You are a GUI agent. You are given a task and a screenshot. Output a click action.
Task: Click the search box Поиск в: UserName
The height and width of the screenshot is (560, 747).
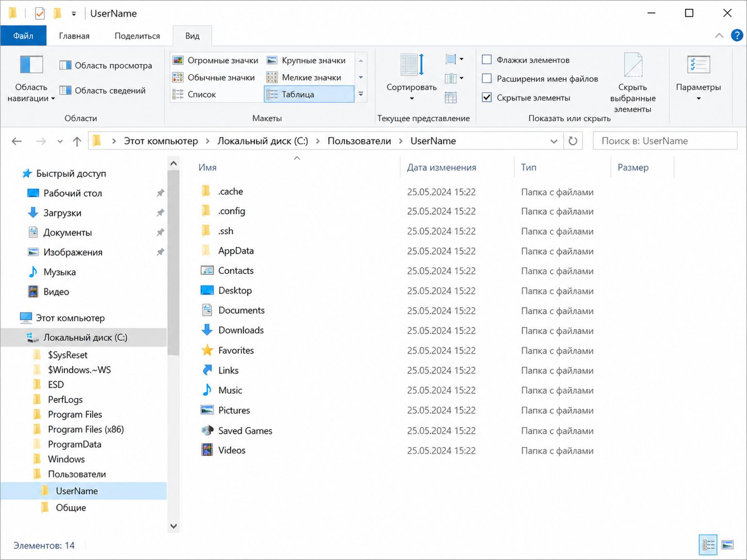pos(665,141)
